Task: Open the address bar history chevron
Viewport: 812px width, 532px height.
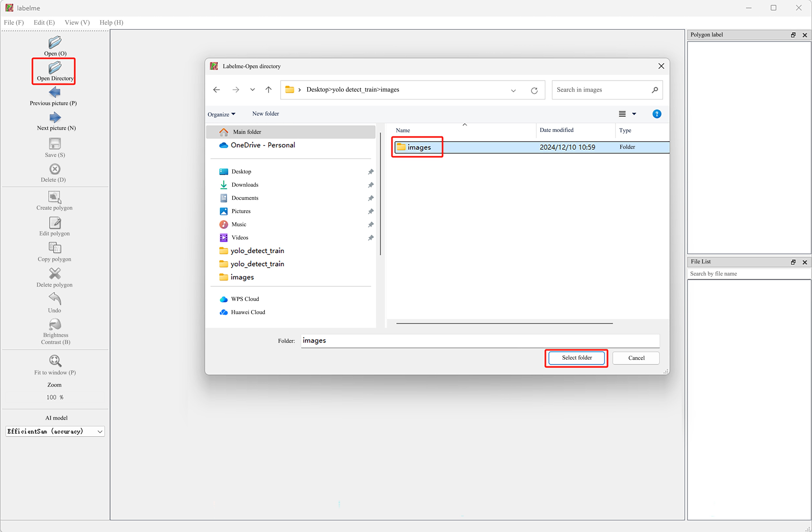Action: 513,90
